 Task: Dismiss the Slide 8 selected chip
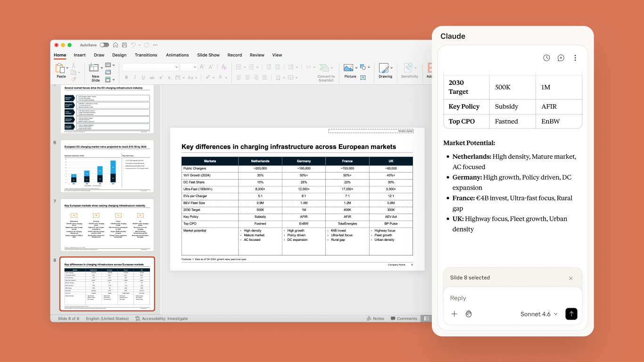[x=570, y=278]
